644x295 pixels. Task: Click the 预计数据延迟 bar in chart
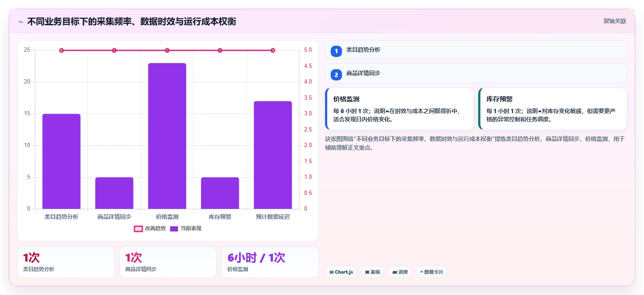point(273,155)
